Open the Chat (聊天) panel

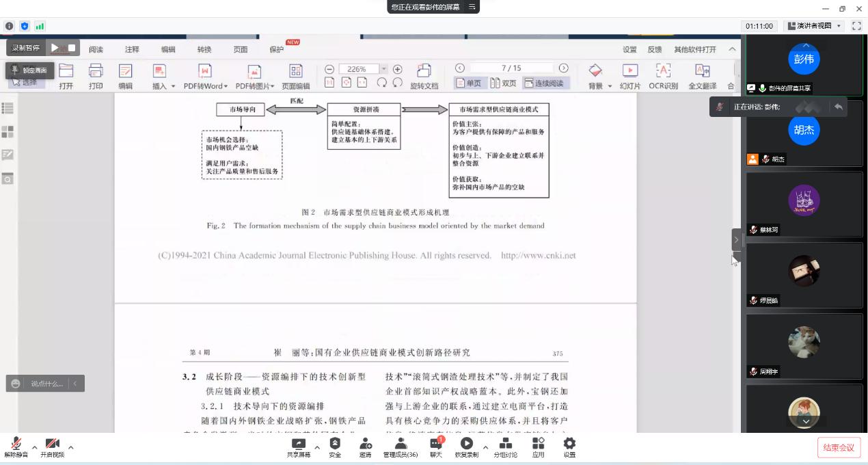point(435,444)
